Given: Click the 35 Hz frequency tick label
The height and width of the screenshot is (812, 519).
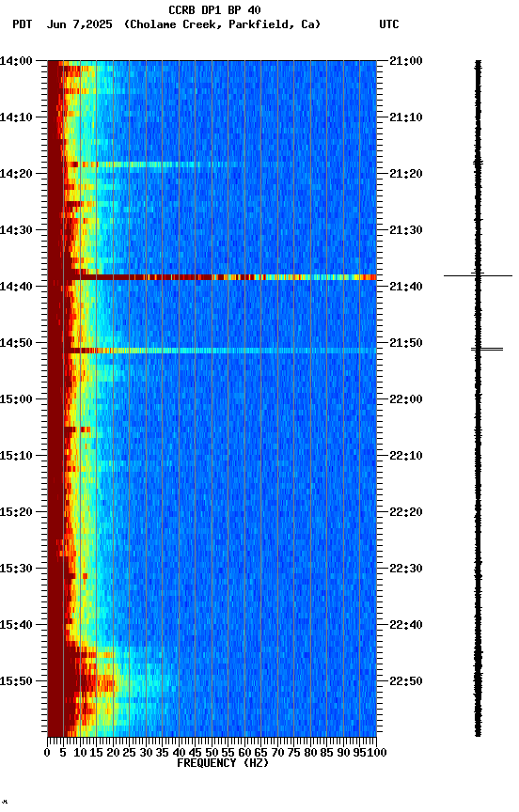Looking at the screenshot, I should (x=162, y=753).
